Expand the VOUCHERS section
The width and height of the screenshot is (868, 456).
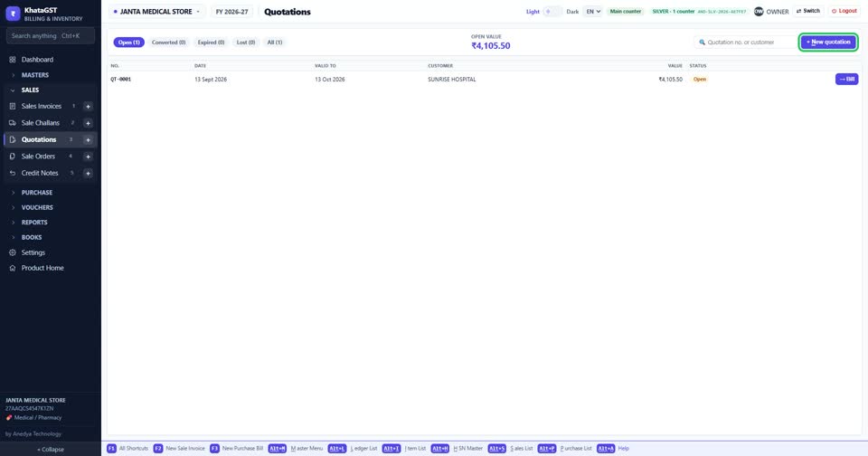tap(37, 207)
